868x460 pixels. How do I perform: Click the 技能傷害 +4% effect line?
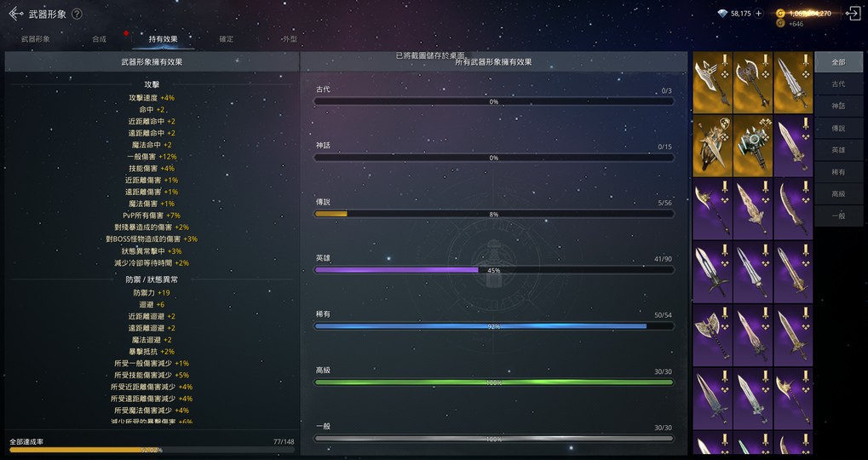click(x=152, y=169)
